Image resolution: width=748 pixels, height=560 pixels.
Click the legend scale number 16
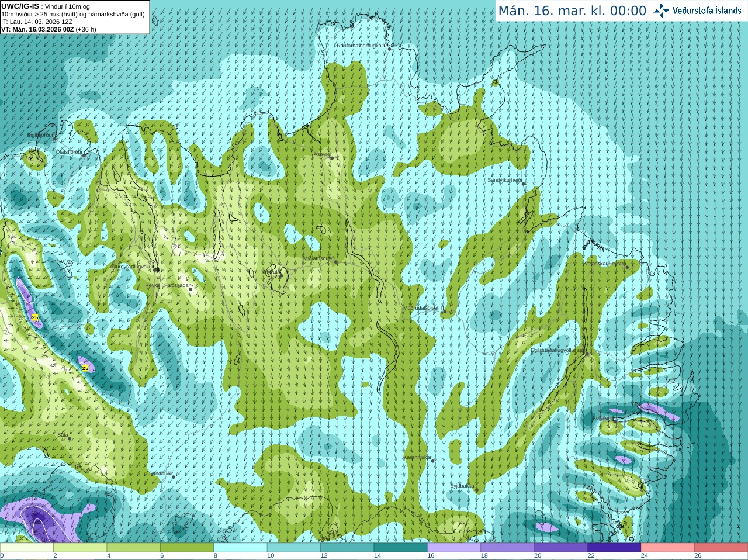coord(431,556)
